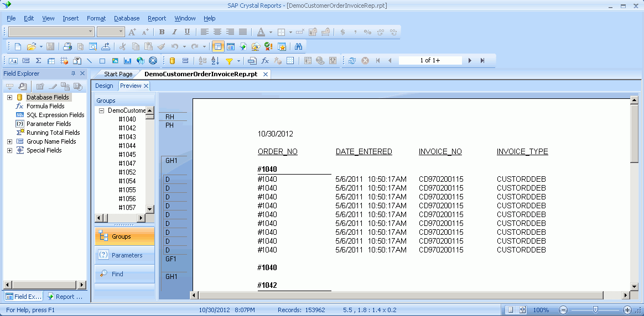Go to the next page arrow

click(470, 61)
